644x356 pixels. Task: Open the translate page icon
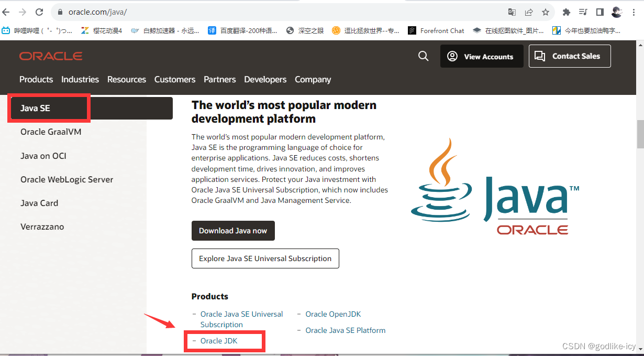(x=512, y=12)
